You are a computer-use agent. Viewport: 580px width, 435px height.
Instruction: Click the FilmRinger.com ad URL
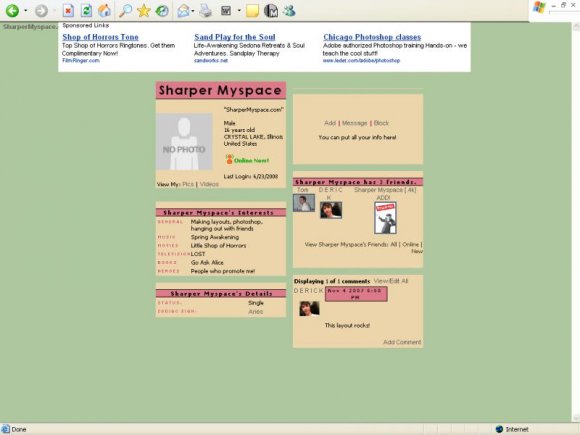click(x=81, y=60)
